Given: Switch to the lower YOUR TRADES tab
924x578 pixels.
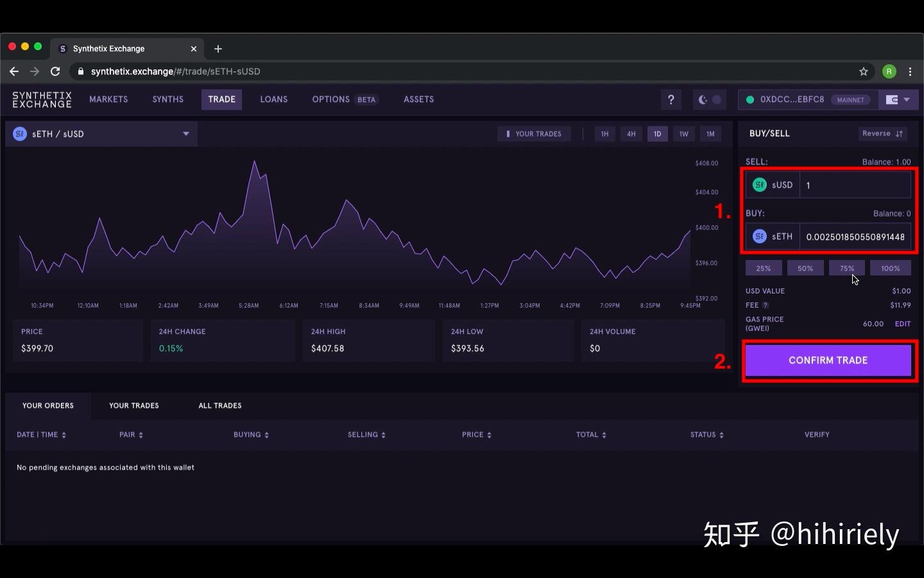Looking at the screenshot, I should pyautogui.click(x=134, y=406).
